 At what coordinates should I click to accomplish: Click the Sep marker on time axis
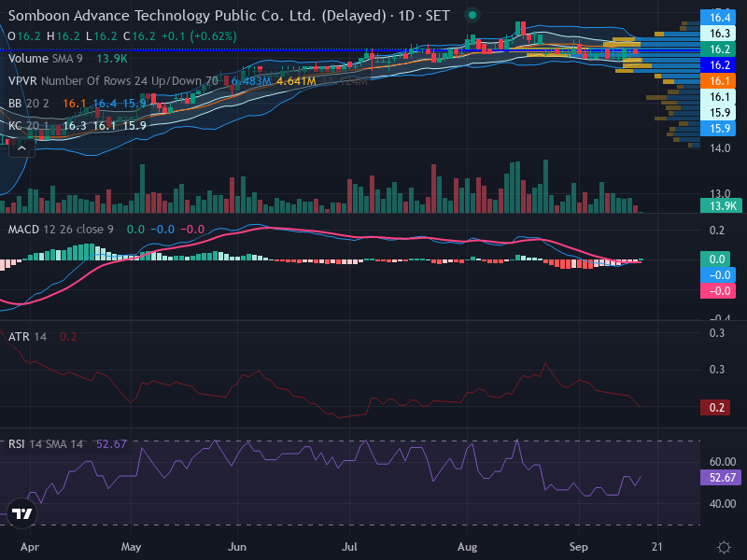tap(578, 547)
